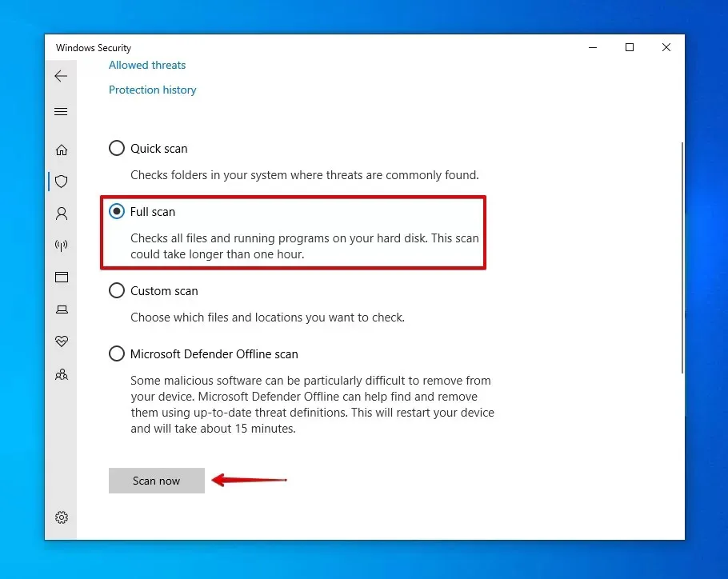The image size is (728, 579).
Task: Open Family options icon
Action: pyautogui.click(x=62, y=373)
